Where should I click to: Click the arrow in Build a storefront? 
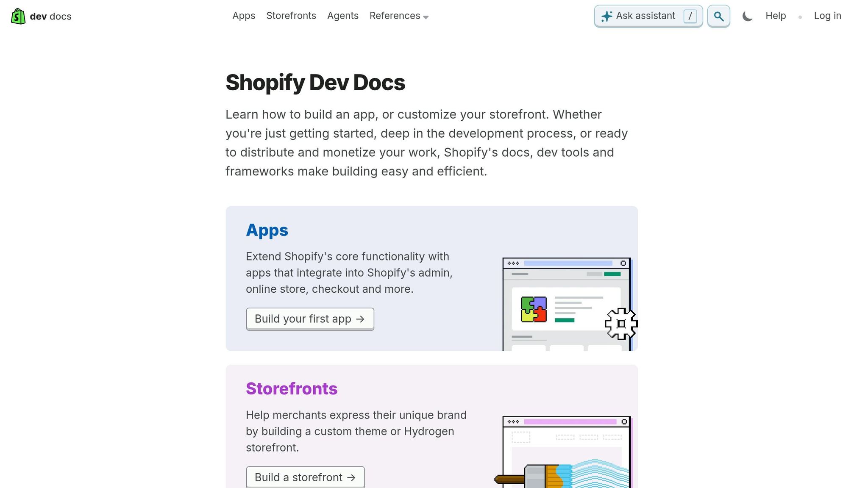click(351, 477)
